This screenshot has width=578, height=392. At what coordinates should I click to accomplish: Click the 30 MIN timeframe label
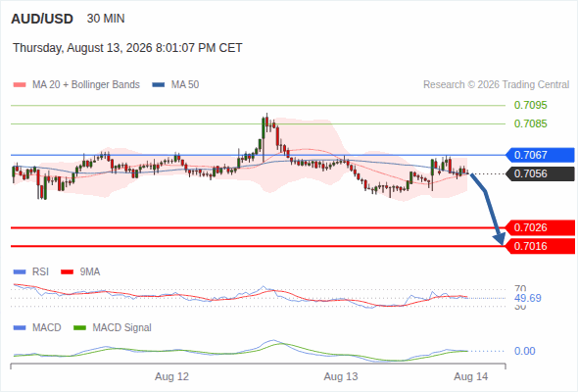coord(106,19)
